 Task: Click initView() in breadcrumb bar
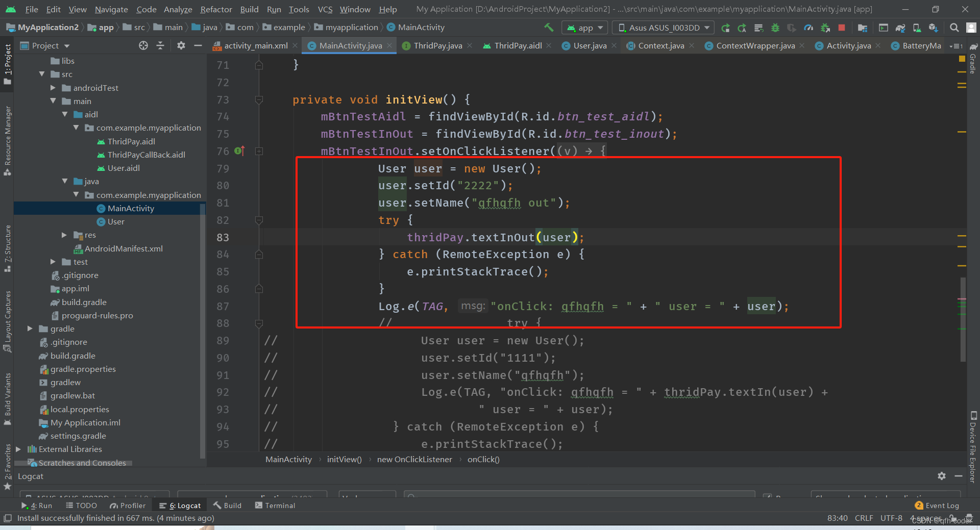(x=345, y=459)
